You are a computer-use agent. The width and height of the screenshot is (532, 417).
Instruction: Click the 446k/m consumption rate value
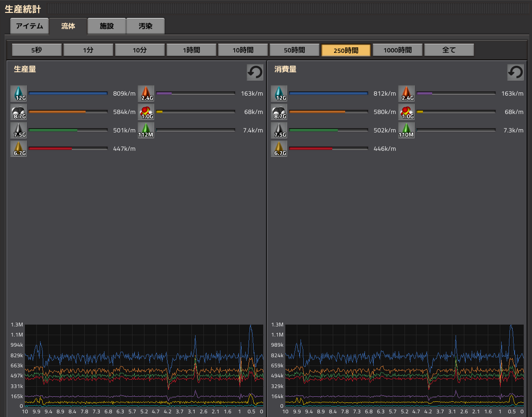385,149
